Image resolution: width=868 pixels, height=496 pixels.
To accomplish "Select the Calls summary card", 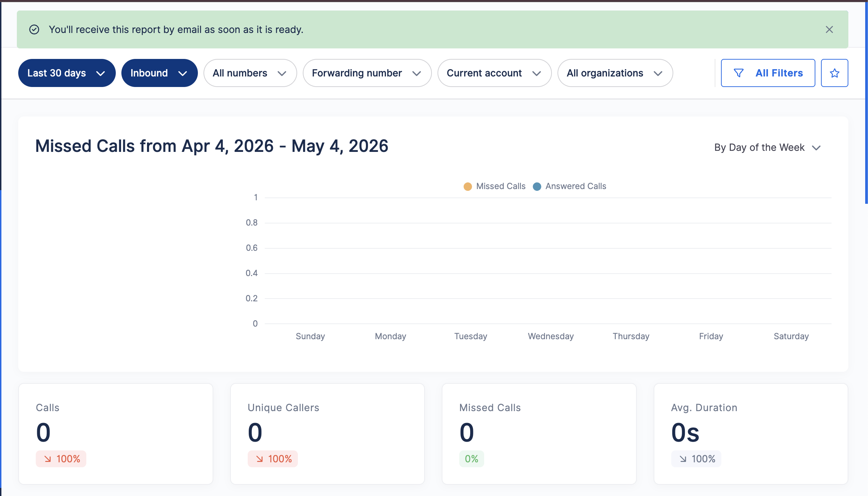I will coord(116,434).
